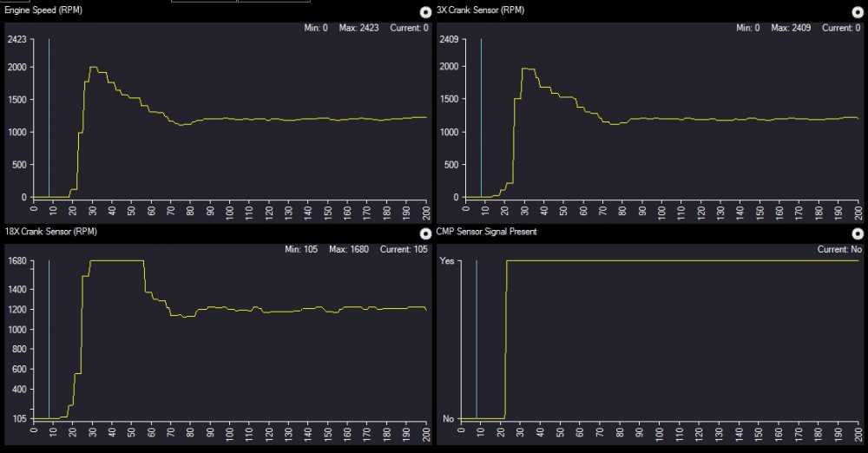Screen dimensions: 868x453
Task: Click the Current: No readout in CMP graph
Action: 838,250
